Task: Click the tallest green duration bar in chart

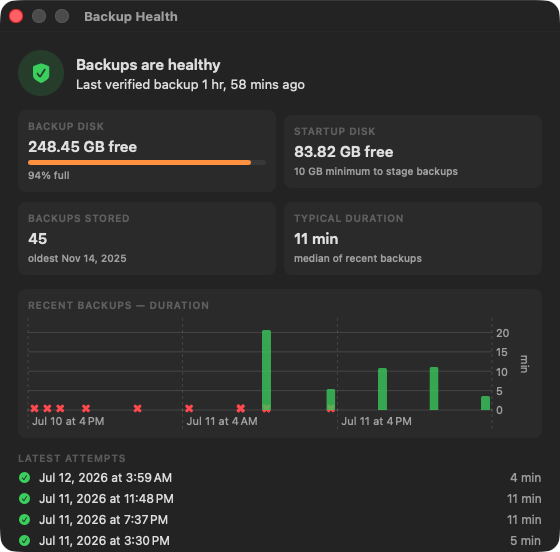Action: (266, 370)
